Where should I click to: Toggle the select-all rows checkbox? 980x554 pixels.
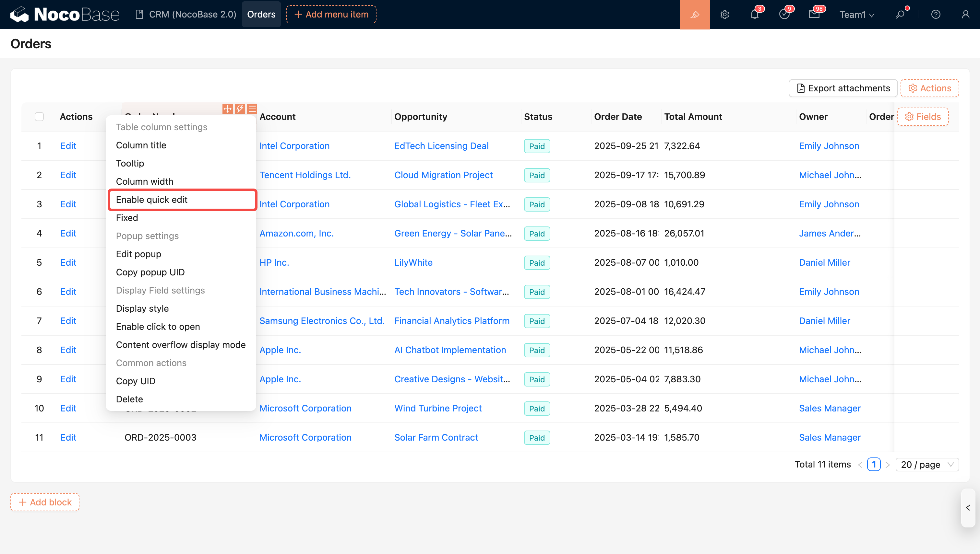39,116
